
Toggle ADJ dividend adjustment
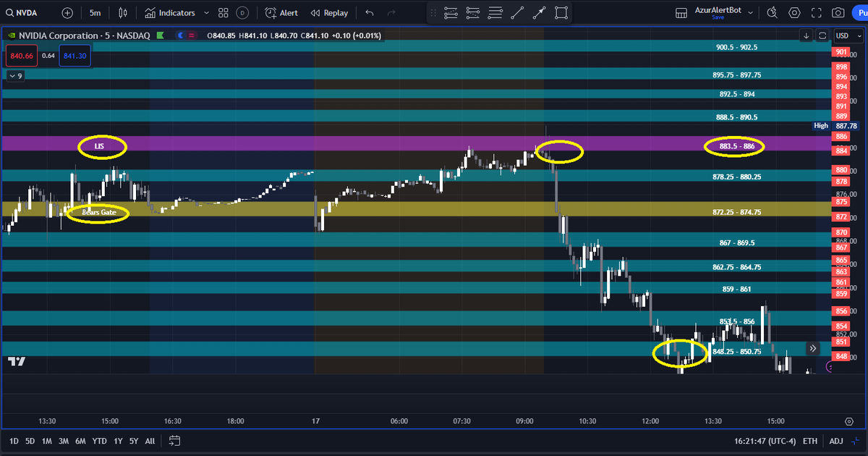click(837, 441)
